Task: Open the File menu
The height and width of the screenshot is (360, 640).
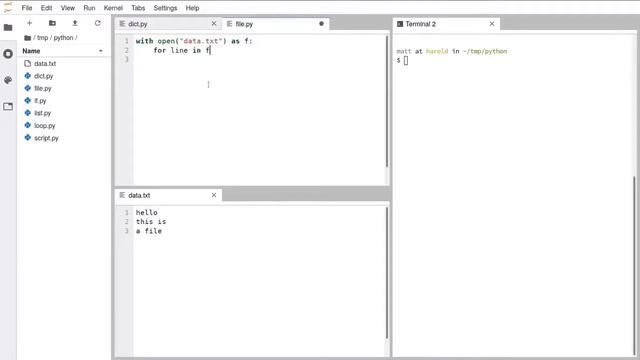Action: 27,8
